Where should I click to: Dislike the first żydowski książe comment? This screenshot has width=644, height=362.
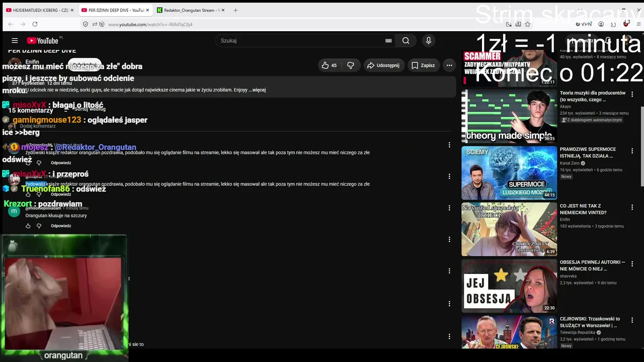(x=39, y=163)
